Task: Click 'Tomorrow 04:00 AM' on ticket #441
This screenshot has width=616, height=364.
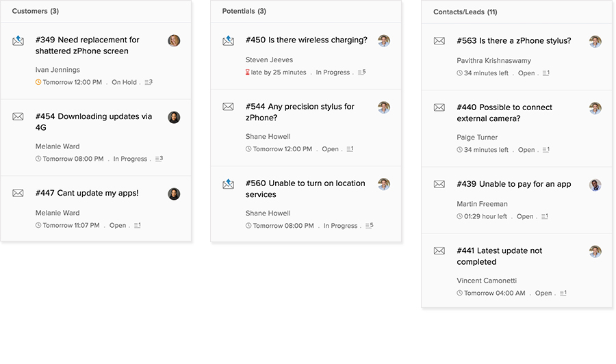Action: coord(495,293)
